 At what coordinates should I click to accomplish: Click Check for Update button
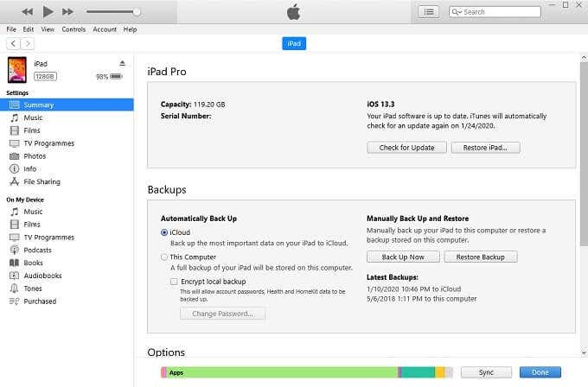point(406,148)
